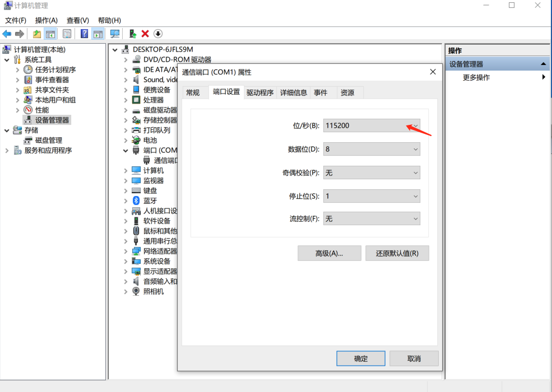The width and height of the screenshot is (552, 392).
Task: Click the 确定 button
Action: [361, 358]
